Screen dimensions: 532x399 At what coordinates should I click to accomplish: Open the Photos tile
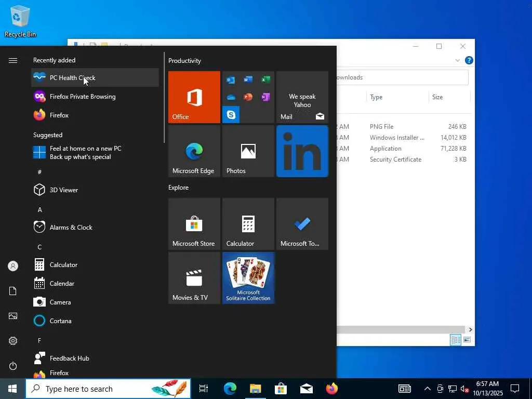click(248, 151)
